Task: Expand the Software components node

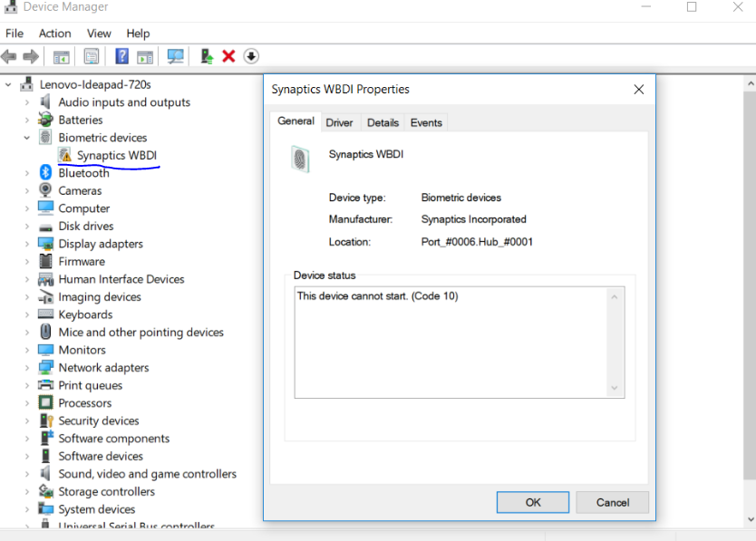Action: point(27,439)
